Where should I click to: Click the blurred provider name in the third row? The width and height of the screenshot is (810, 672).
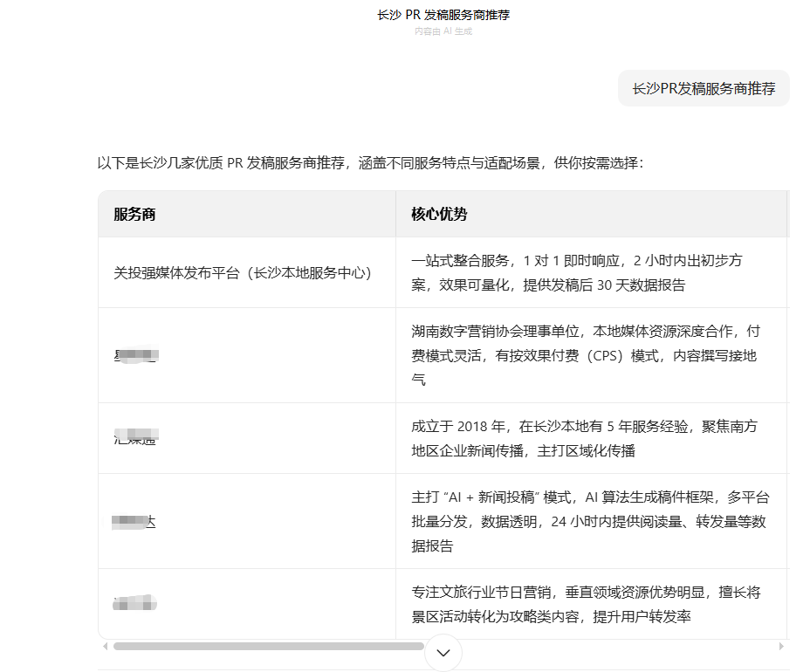tap(137, 438)
